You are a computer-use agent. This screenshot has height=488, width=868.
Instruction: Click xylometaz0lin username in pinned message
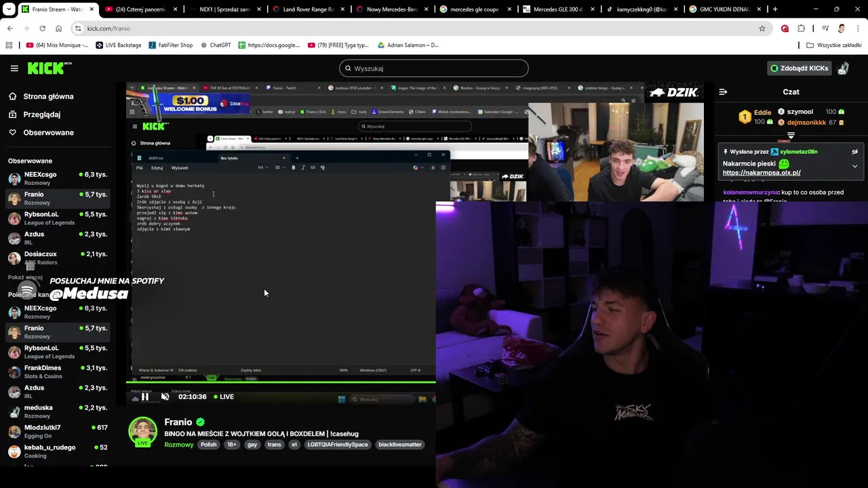[x=798, y=152]
